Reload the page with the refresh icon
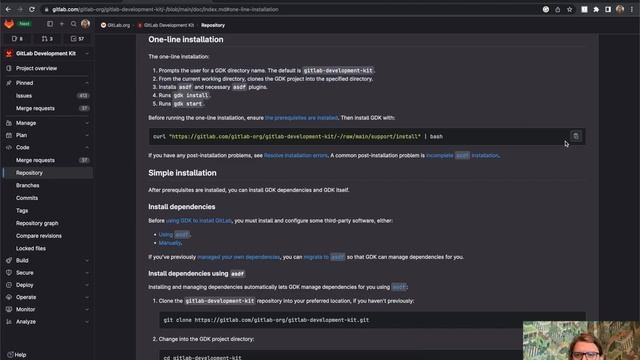The image size is (640, 360). point(32,9)
